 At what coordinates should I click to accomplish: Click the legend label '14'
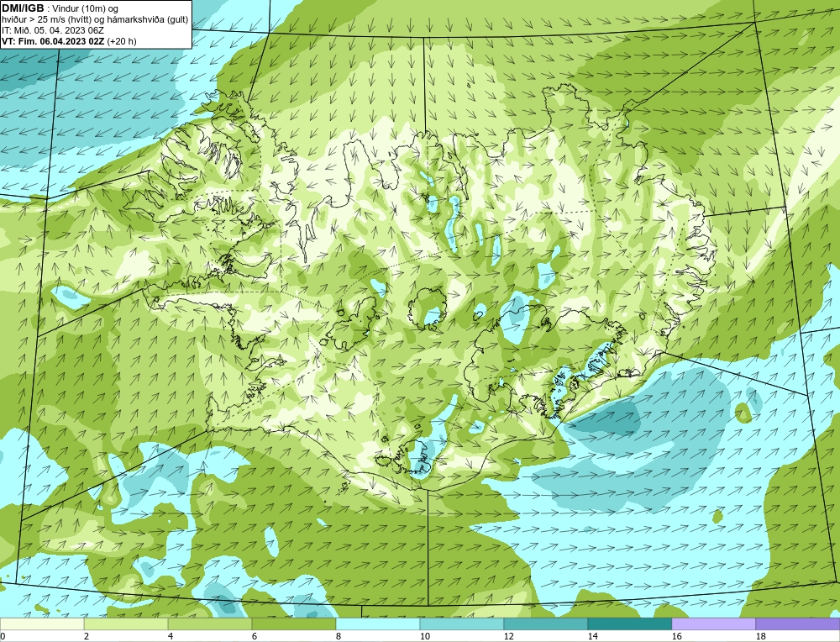tap(592, 636)
